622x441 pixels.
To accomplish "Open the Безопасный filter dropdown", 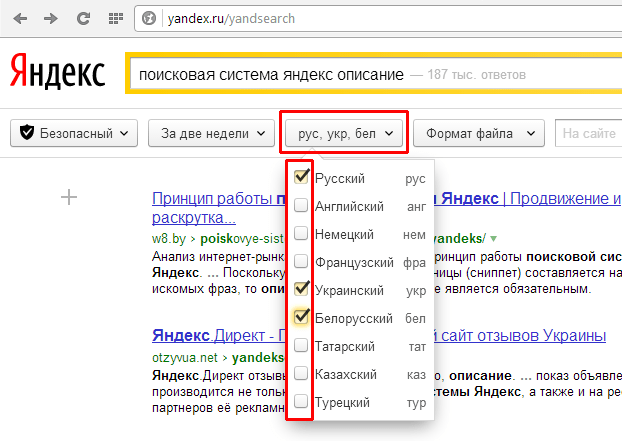I will coord(74,133).
